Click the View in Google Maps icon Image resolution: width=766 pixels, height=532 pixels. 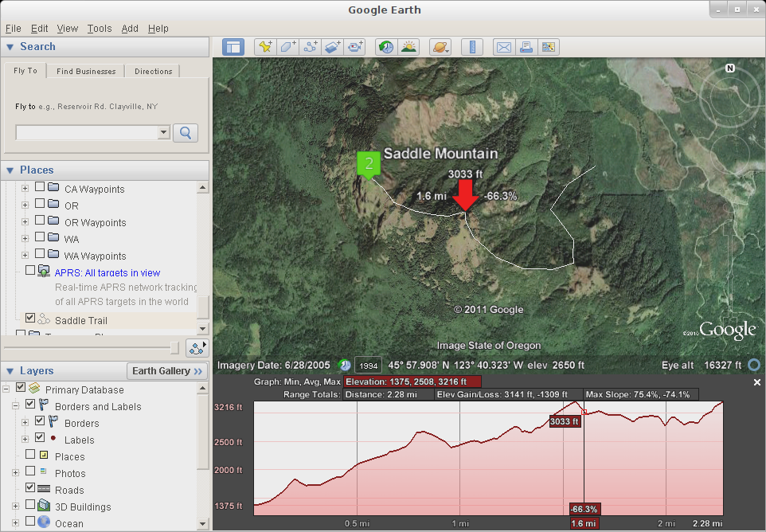coord(549,47)
